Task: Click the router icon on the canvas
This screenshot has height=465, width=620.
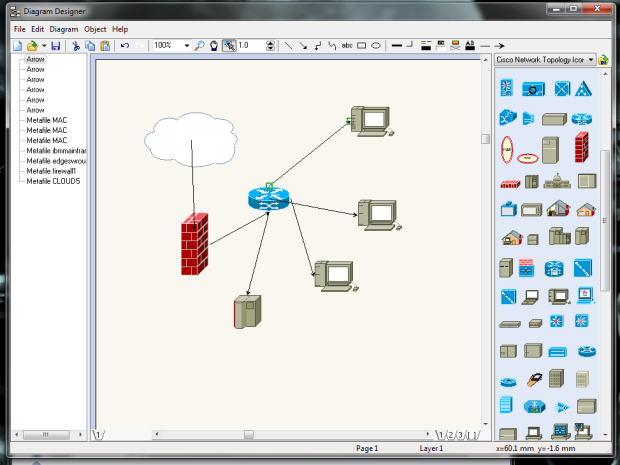Action: (x=268, y=198)
